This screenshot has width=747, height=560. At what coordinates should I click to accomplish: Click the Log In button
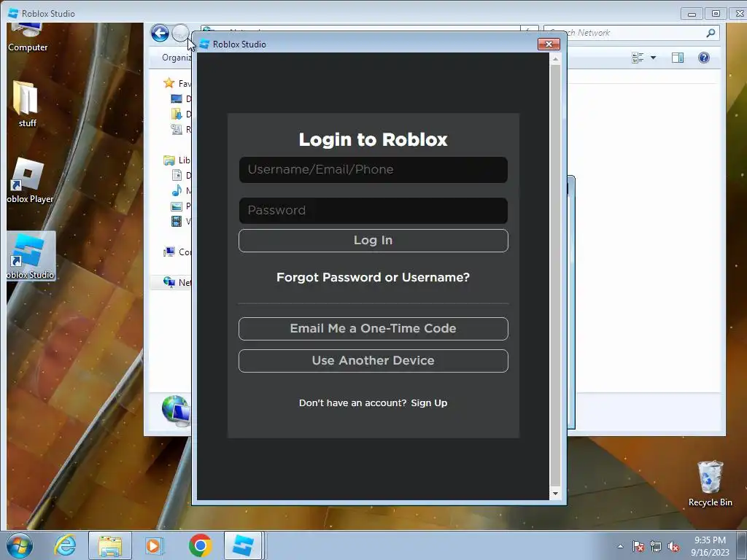pyautogui.click(x=373, y=241)
